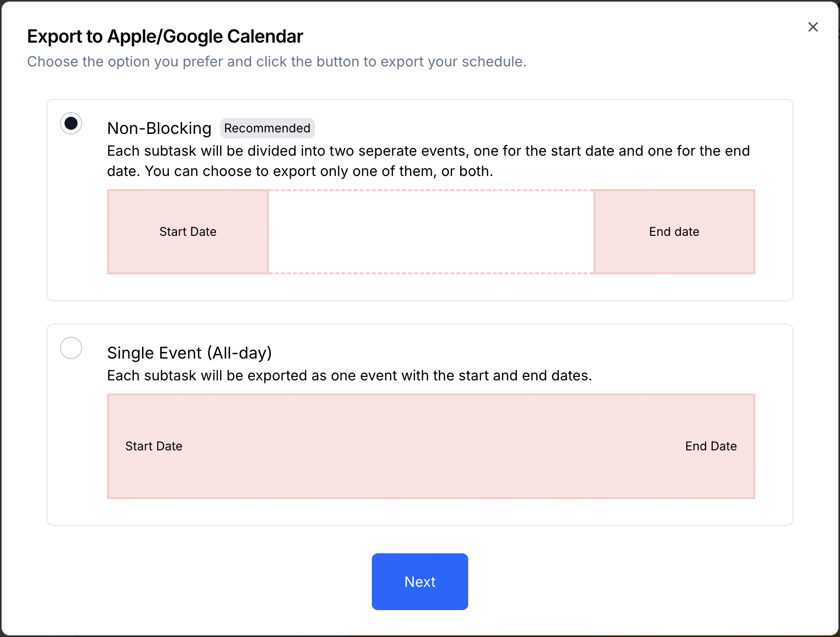Click the Start Date label in Single Event bar
The height and width of the screenshot is (637, 840).
tap(154, 446)
